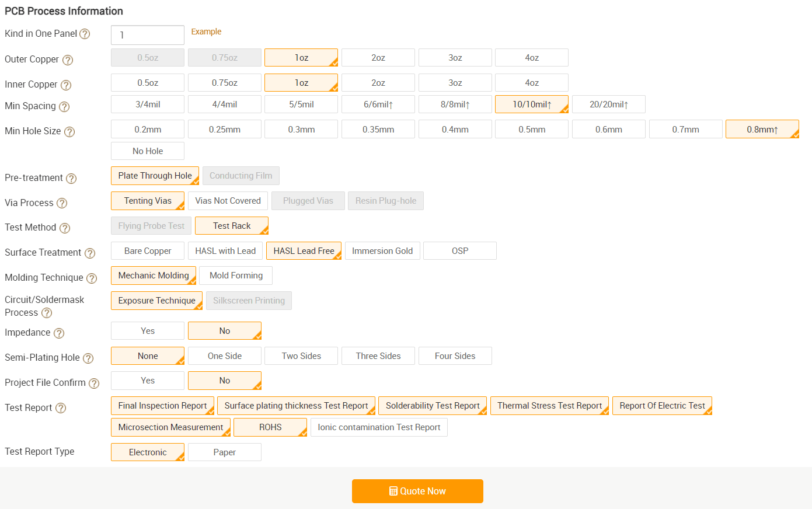Choose One Side Semi-Plating Hole

(x=225, y=356)
